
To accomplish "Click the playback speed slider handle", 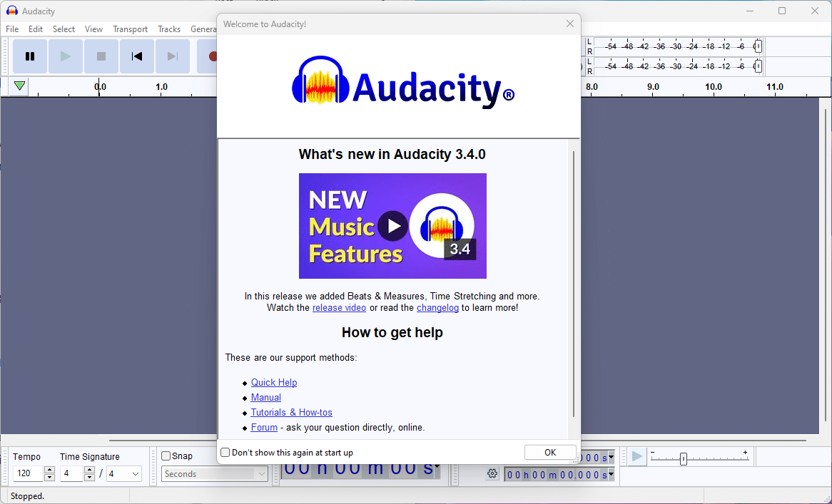I will pyautogui.click(x=683, y=459).
